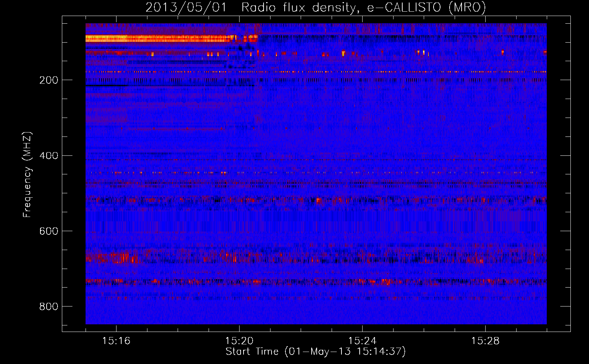Screen dimensions: 589x364
Task: Click the 15:20 time tick label
Action: (x=239, y=341)
